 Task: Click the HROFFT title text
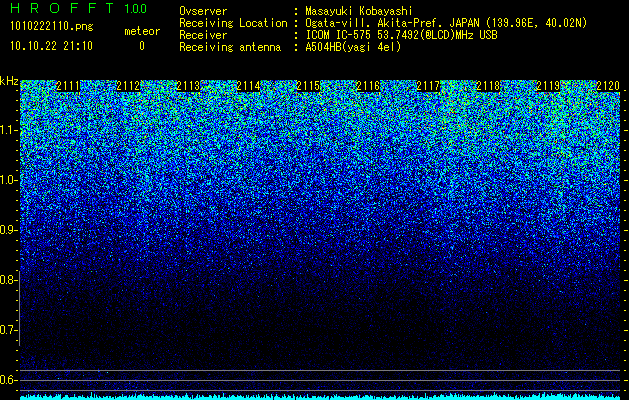point(62,8)
